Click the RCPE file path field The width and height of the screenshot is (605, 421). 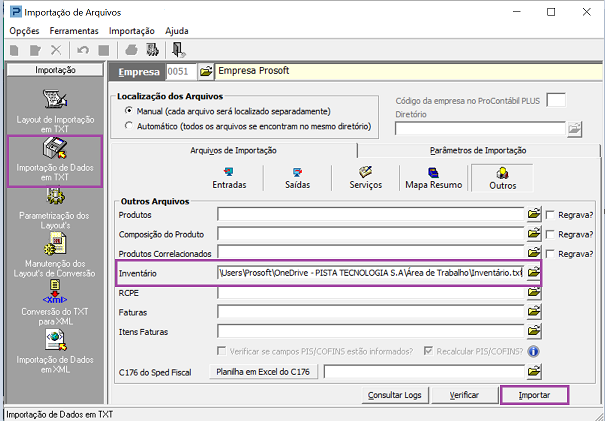371,293
